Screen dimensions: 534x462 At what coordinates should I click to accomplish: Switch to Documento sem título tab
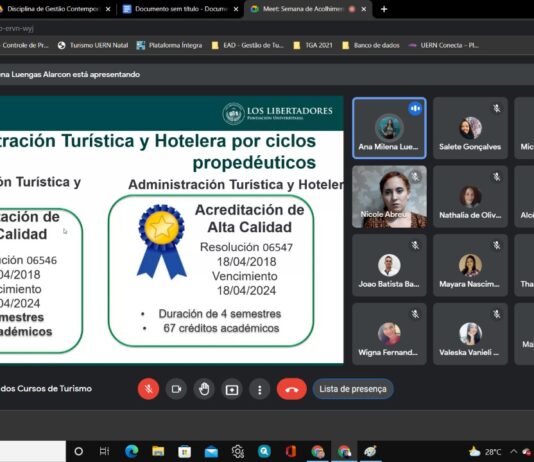pyautogui.click(x=180, y=9)
